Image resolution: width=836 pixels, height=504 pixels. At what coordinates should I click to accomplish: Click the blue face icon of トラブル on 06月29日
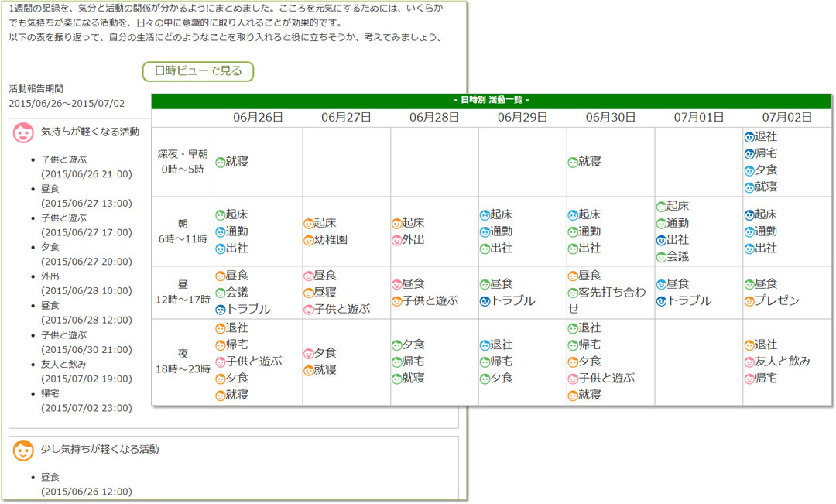point(485,301)
